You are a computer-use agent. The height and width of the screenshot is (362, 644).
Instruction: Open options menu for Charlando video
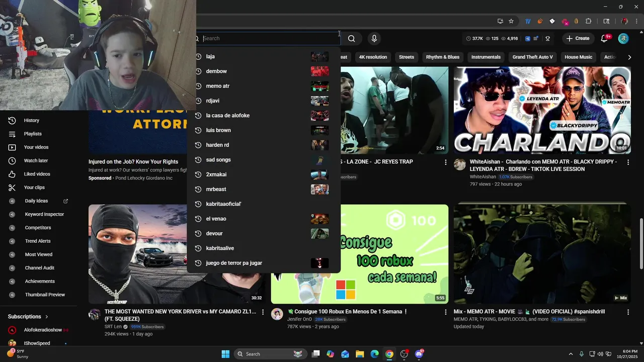(x=628, y=162)
